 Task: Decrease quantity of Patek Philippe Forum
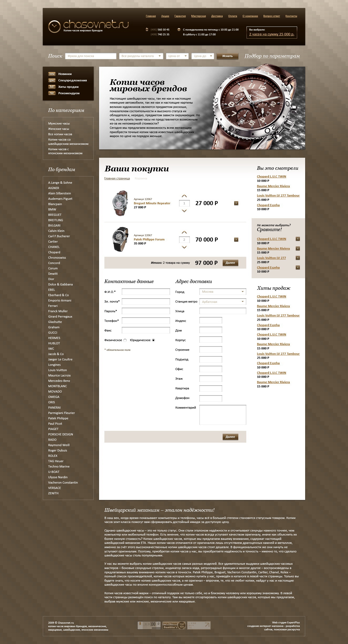tap(184, 247)
